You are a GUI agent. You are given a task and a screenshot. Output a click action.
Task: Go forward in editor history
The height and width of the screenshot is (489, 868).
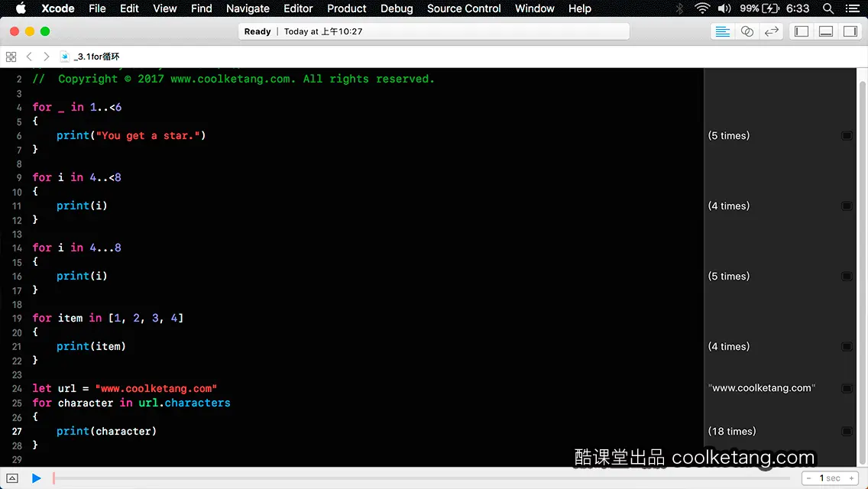coord(47,57)
